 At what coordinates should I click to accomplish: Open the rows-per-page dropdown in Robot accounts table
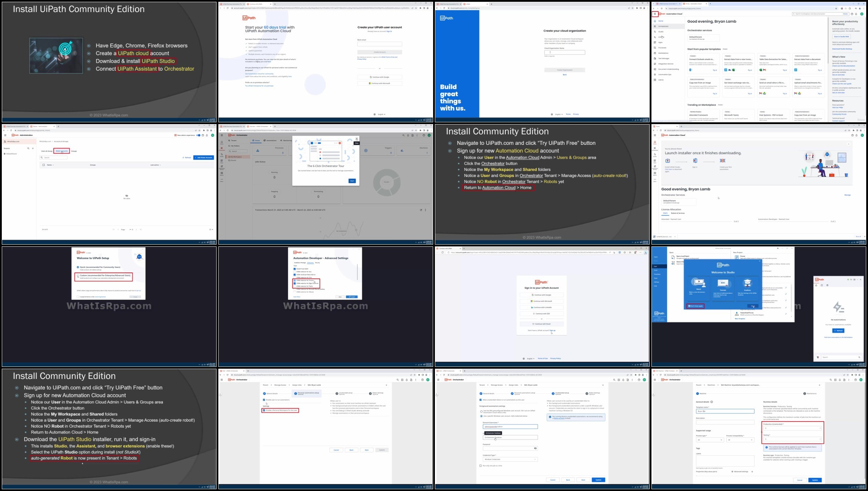coord(211,230)
